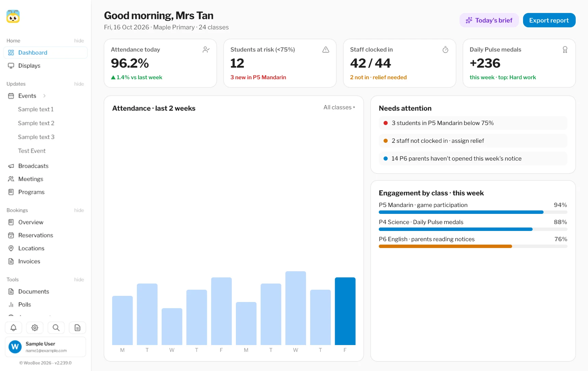This screenshot has width=588, height=371.
Task: Select Sample text 3 event
Action: 36,137
